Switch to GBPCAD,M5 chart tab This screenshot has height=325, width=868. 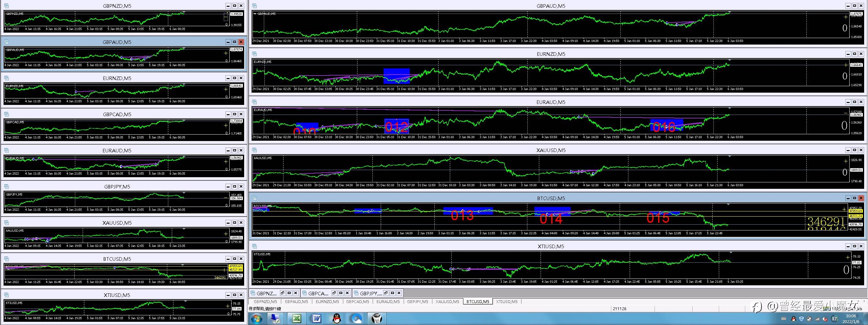pos(357,301)
